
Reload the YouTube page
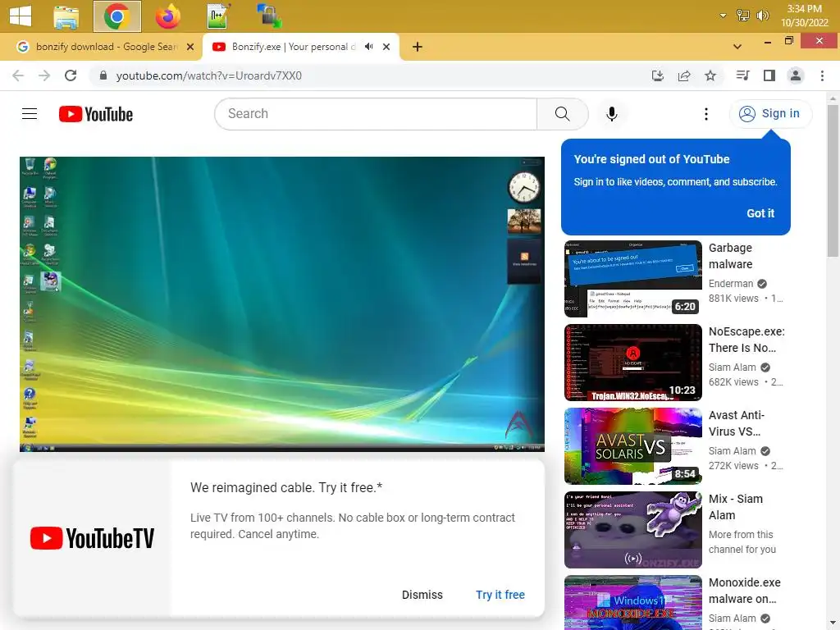(x=71, y=75)
